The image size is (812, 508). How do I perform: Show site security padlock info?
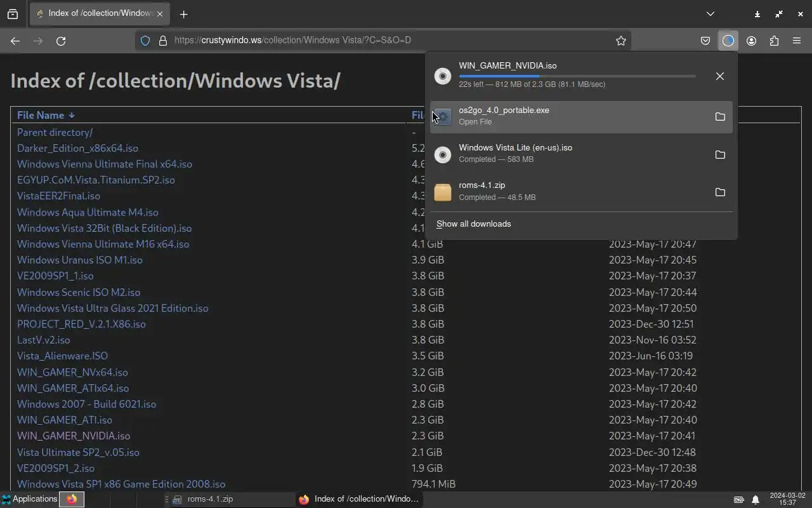[162, 41]
